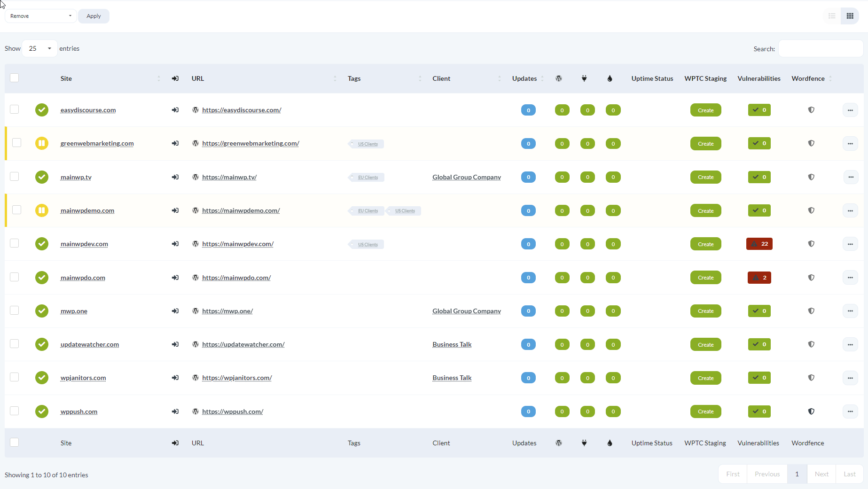Click the Vulnerabilities column header

[x=759, y=78]
